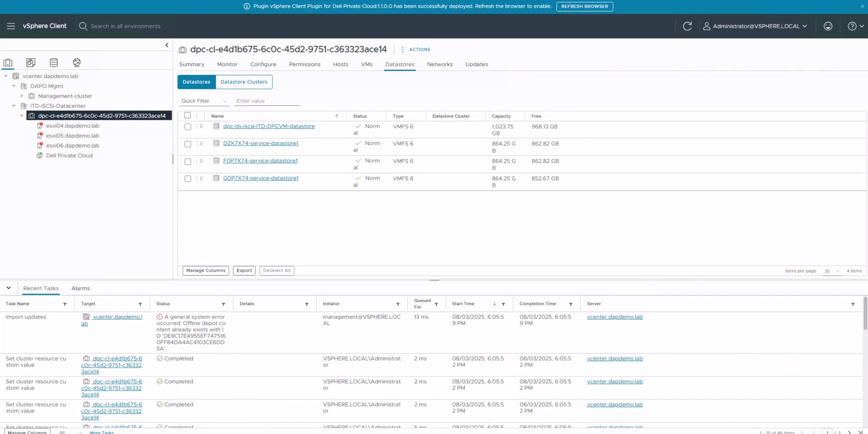Open the ACTIONS menu for cluster
Screen dimensions: 868x434
[416, 49]
